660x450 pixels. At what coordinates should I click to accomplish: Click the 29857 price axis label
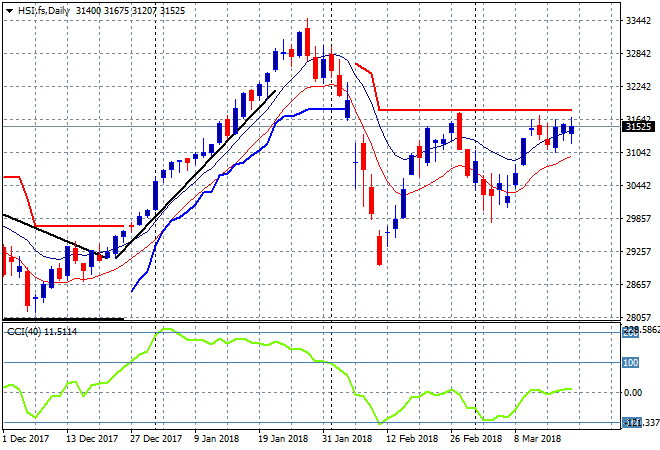(638, 218)
